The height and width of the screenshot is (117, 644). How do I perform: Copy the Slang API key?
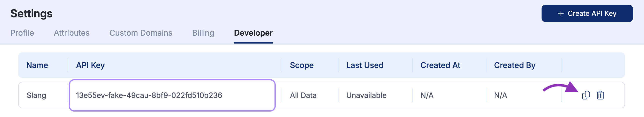coord(586,95)
